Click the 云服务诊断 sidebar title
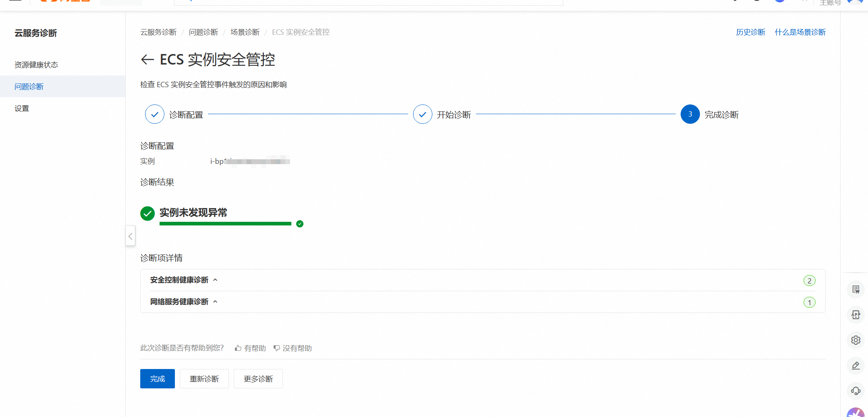 [x=36, y=33]
